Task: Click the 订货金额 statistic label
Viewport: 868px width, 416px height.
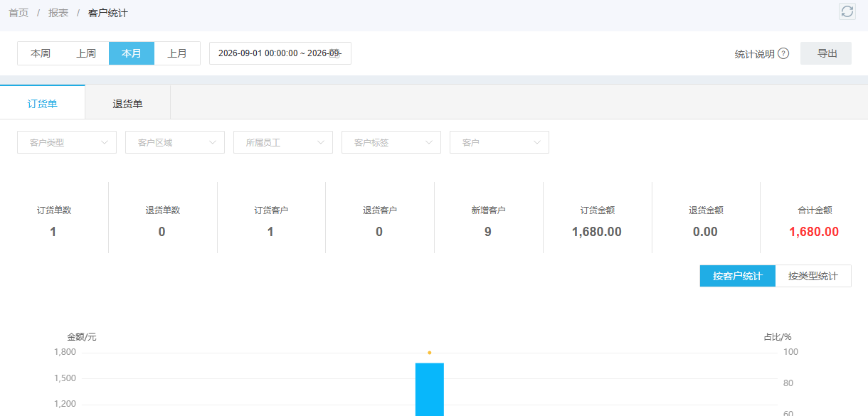Action: tap(598, 210)
